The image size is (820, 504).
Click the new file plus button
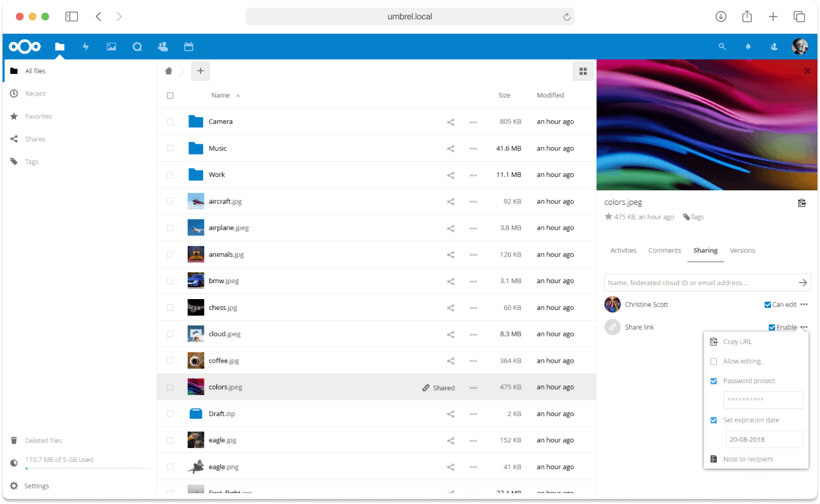[201, 71]
